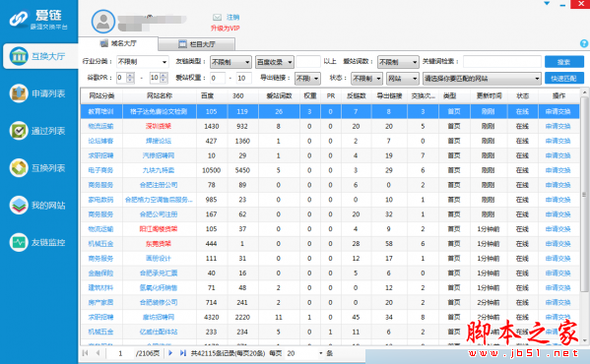Increase the 谷歌PR minimum value spinner
This screenshot has width=590, height=364.
tap(130, 76)
